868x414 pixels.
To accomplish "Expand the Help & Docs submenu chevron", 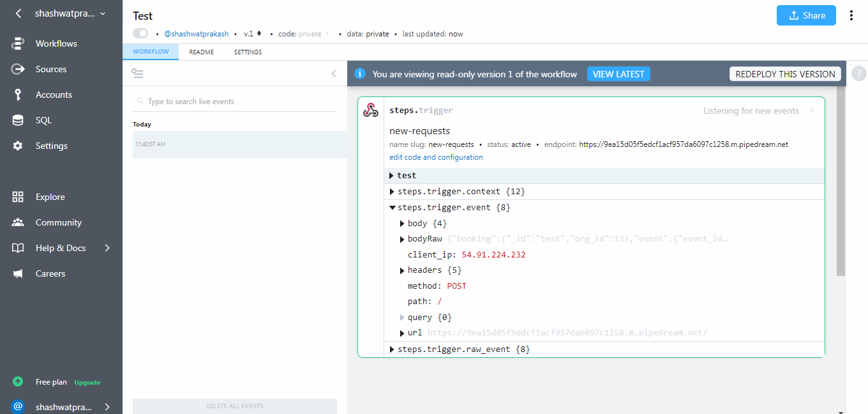I will point(107,248).
